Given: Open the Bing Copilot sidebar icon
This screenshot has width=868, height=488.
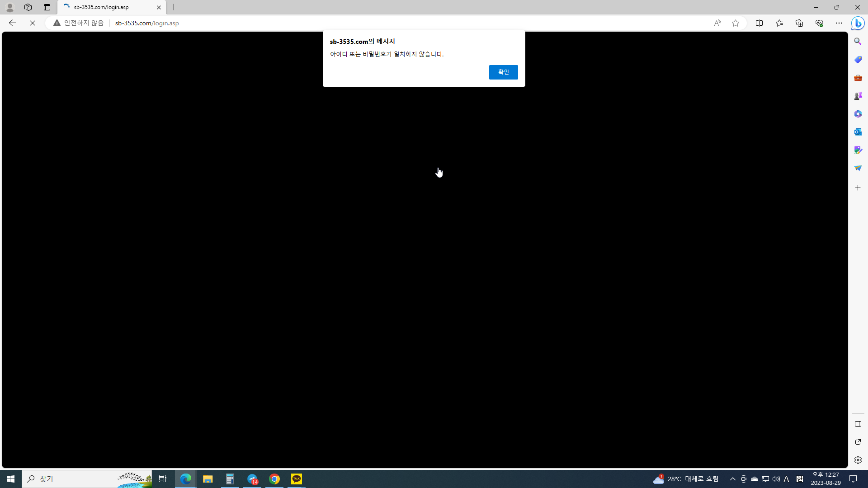Looking at the screenshot, I should click(x=858, y=23).
